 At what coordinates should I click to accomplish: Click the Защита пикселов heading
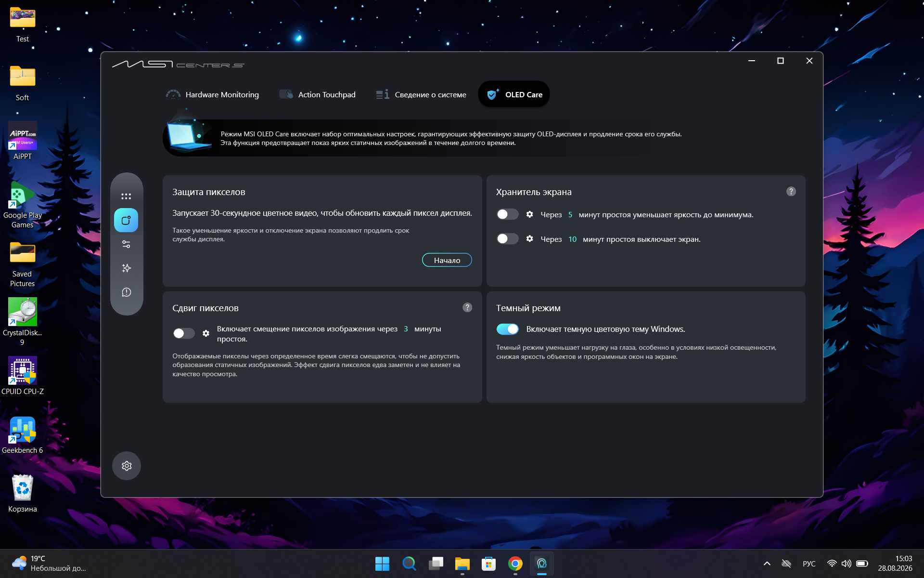coord(209,192)
